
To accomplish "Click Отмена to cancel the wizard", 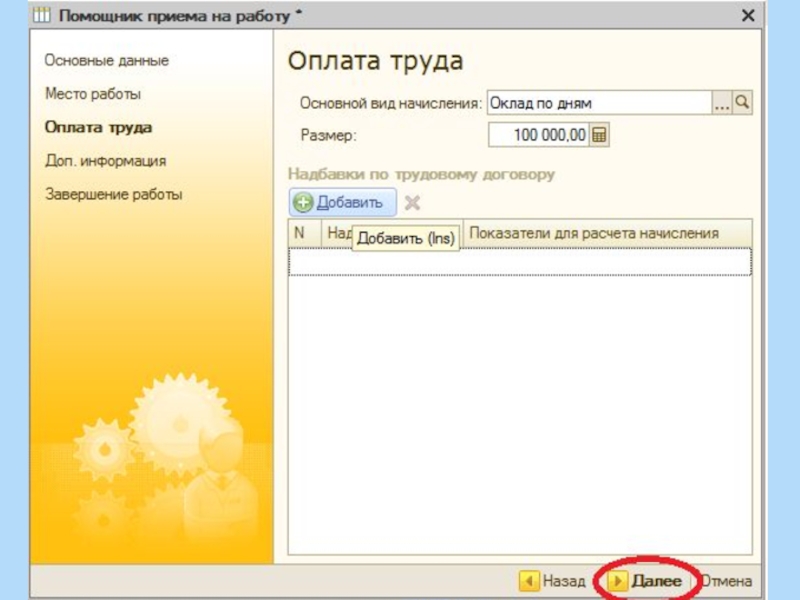I will click(725, 580).
